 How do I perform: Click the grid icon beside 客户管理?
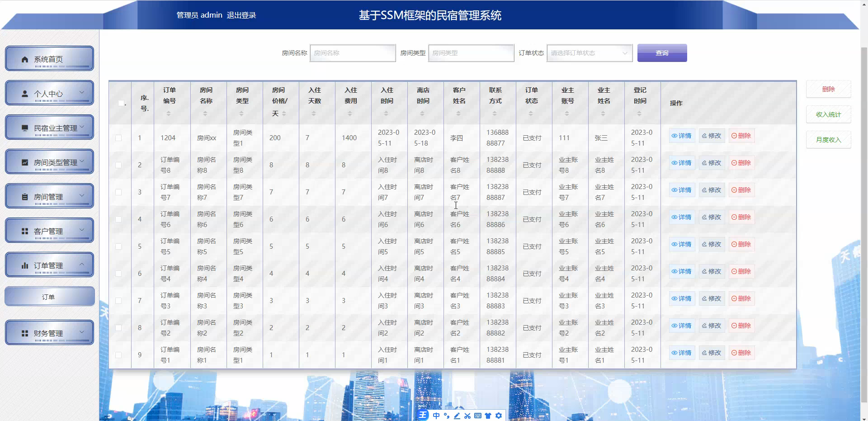[x=25, y=231]
